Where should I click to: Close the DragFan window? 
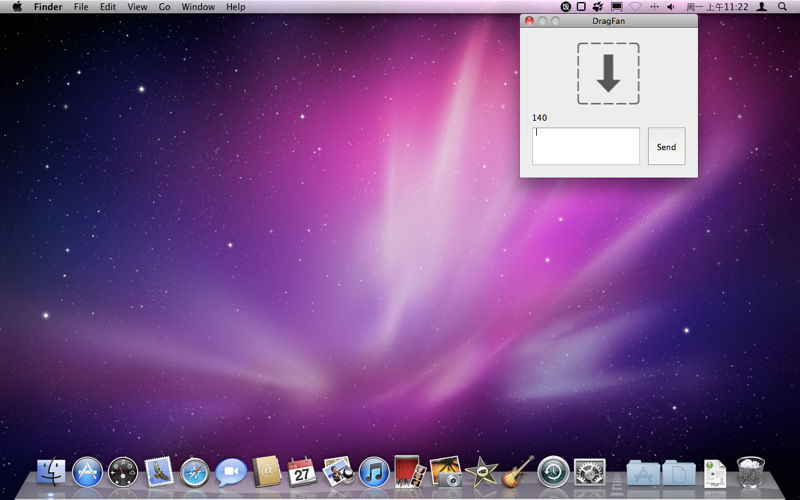[529, 20]
